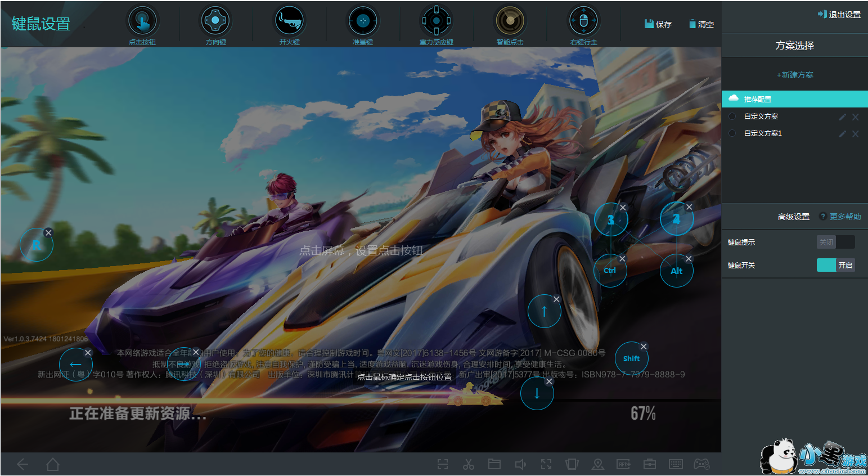Viewport: 868px width, 476px height.
Task: Select the 重力感应键 gravity sensor tool
Action: click(436, 25)
